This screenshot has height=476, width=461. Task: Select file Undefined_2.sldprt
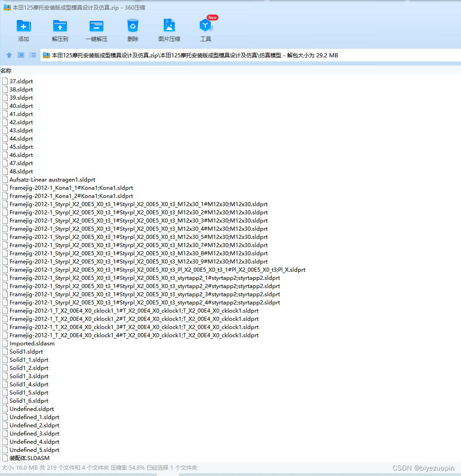[x=34, y=425]
